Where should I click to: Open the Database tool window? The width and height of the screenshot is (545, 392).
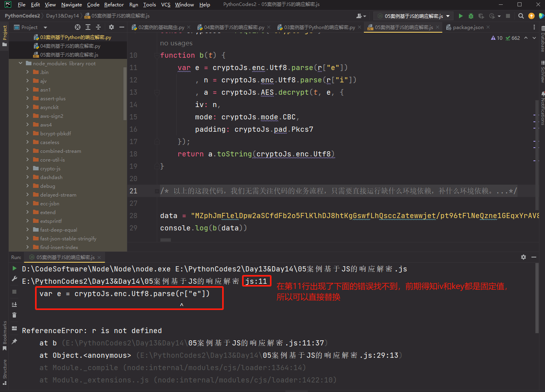[542, 39]
